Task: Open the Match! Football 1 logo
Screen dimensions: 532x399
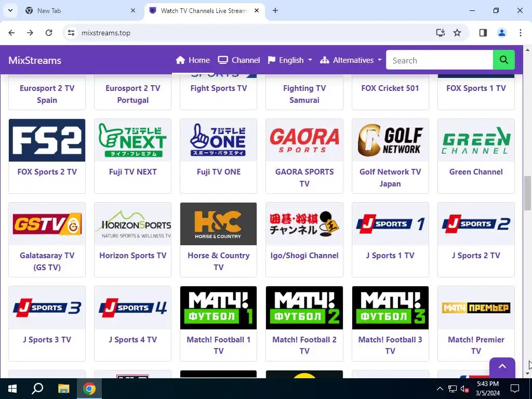Action: tap(219, 308)
